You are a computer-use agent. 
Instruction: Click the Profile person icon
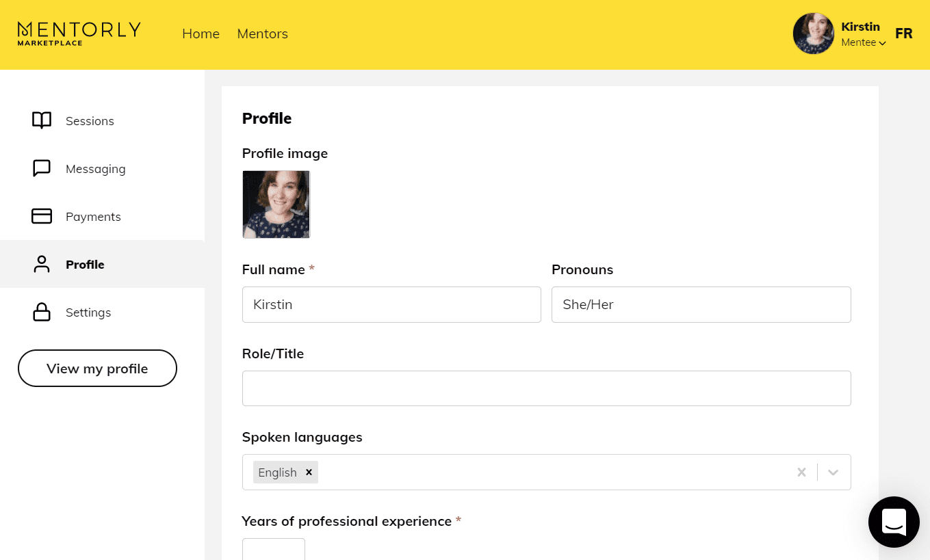[x=42, y=264]
